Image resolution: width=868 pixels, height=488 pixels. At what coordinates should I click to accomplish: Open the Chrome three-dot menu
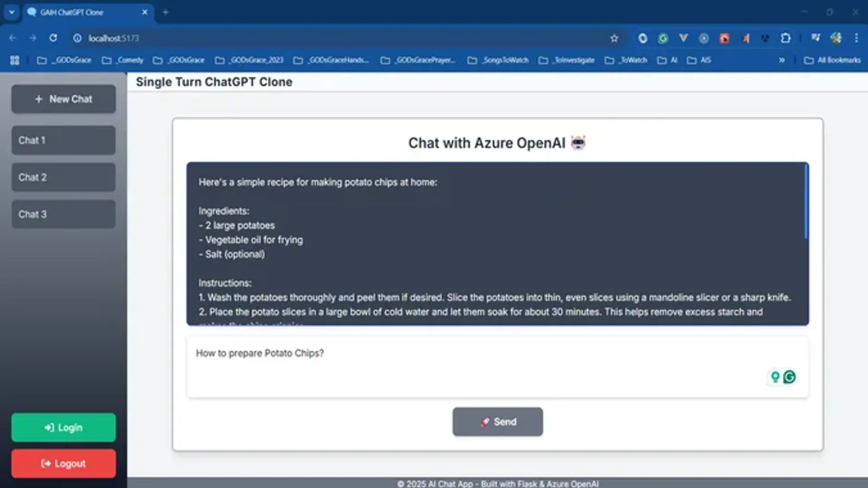coord(856,38)
